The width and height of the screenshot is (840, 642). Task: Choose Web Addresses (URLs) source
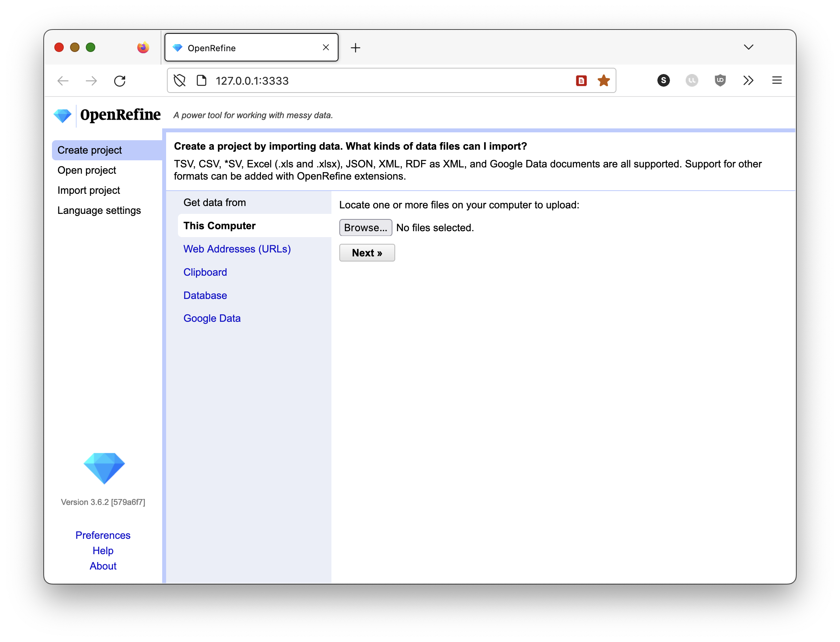(x=237, y=249)
